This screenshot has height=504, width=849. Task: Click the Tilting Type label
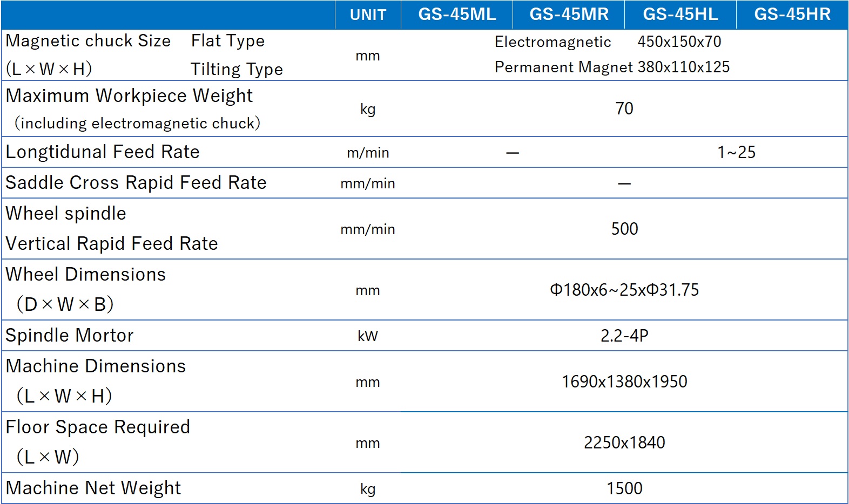coord(237,69)
